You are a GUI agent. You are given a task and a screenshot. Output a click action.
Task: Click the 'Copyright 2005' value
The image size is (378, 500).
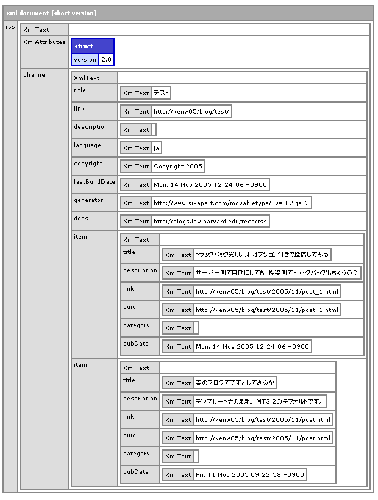click(178, 166)
